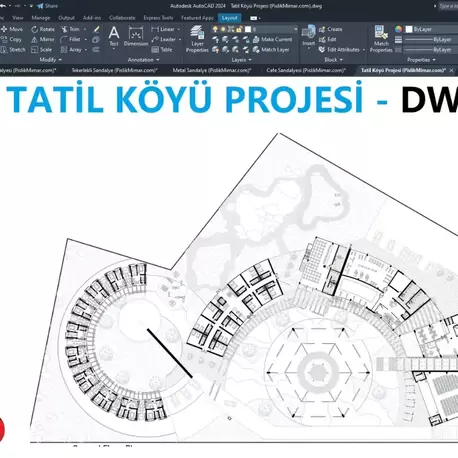Select the Linear dimension tool
The image size is (458, 458).
163,29
